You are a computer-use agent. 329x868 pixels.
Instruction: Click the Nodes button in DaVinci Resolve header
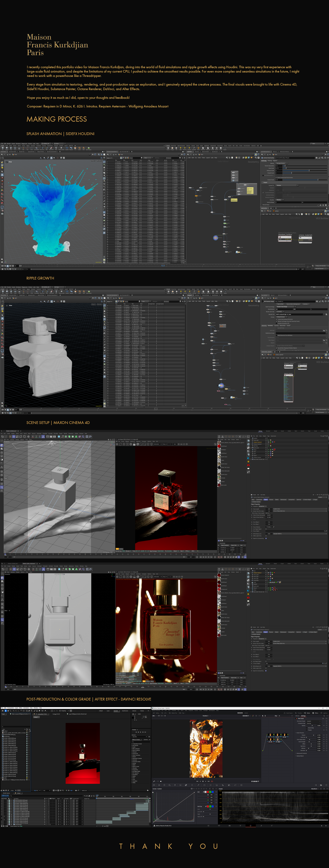pyautogui.click(x=307, y=713)
